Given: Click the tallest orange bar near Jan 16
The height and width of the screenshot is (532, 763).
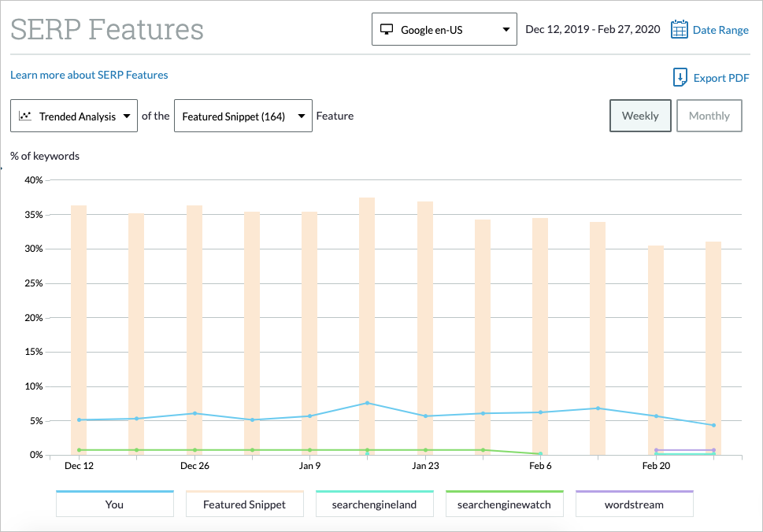Looking at the screenshot, I should (367, 315).
